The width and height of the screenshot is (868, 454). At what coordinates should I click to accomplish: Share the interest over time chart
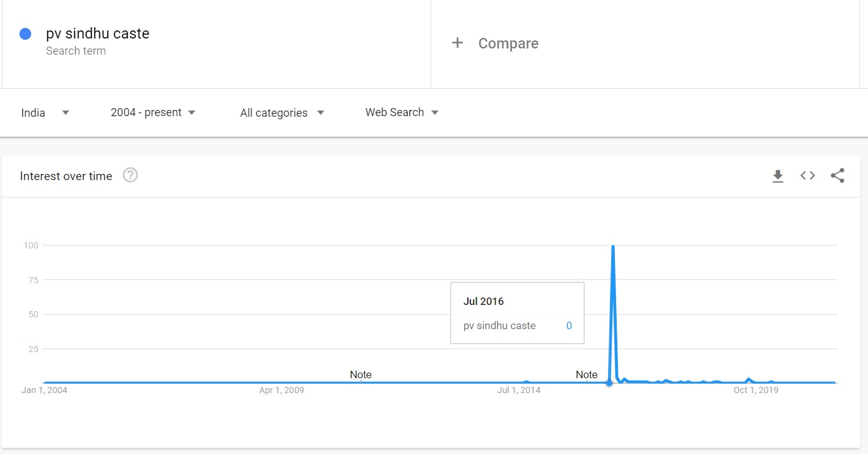click(x=837, y=176)
